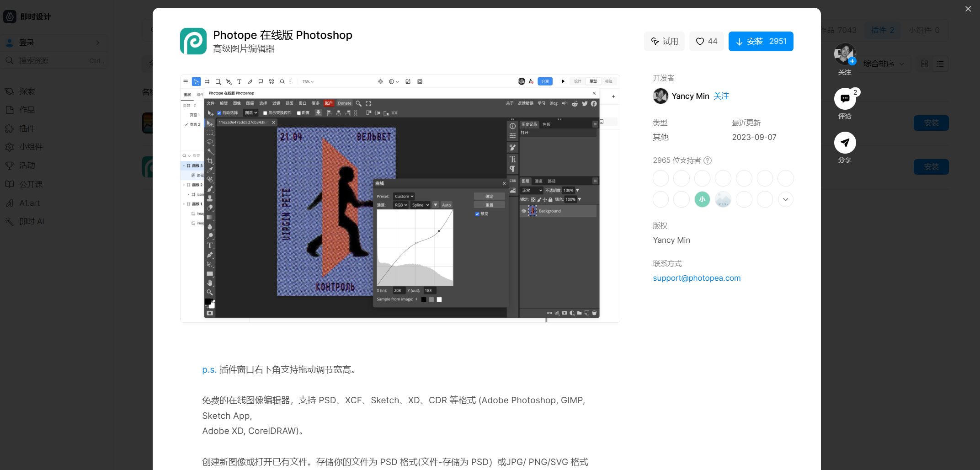Share plugin via the 分享 paper plane
Viewport: 980px width, 470px height.
[x=845, y=143]
